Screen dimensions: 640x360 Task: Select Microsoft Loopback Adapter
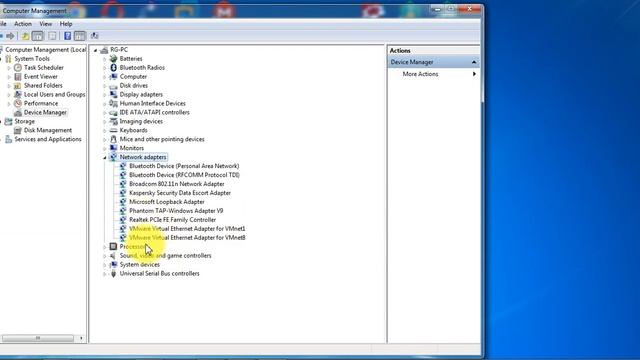(x=167, y=202)
